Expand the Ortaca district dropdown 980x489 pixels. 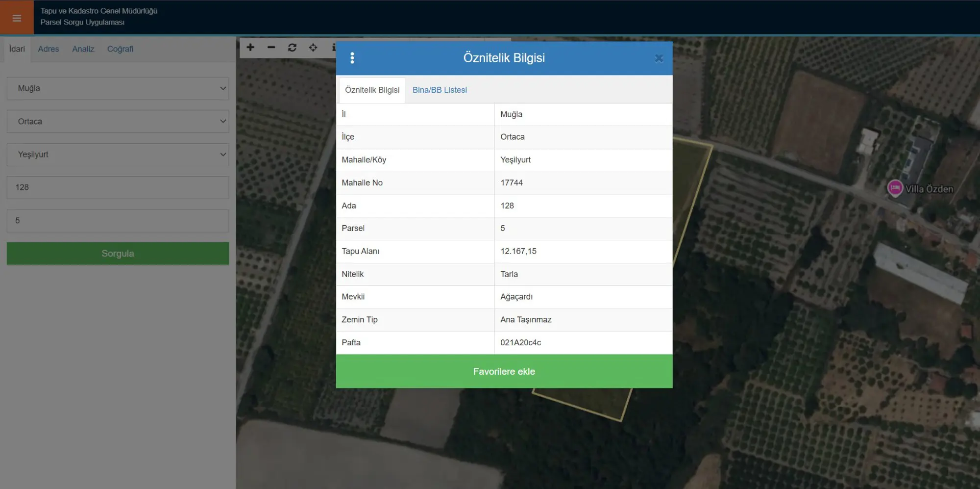pyautogui.click(x=118, y=121)
